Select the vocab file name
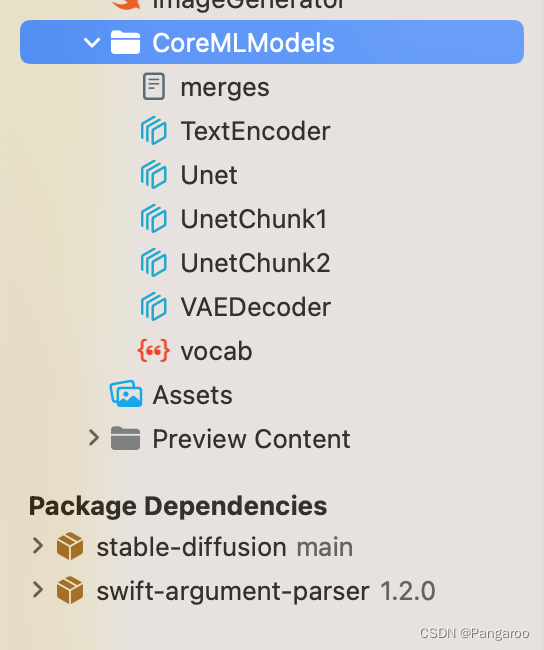This screenshot has width=544, height=650. click(x=216, y=352)
